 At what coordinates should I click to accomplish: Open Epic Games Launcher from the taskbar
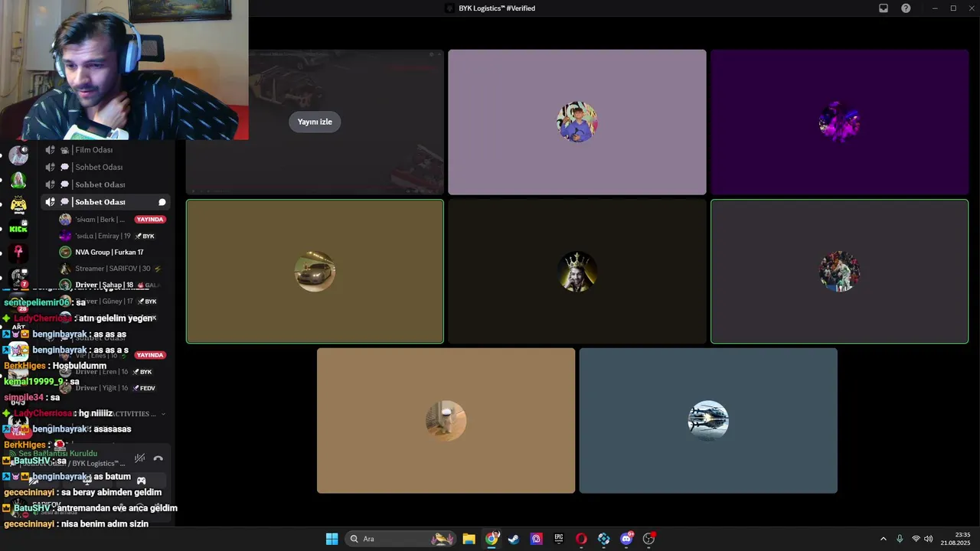coord(559,539)
